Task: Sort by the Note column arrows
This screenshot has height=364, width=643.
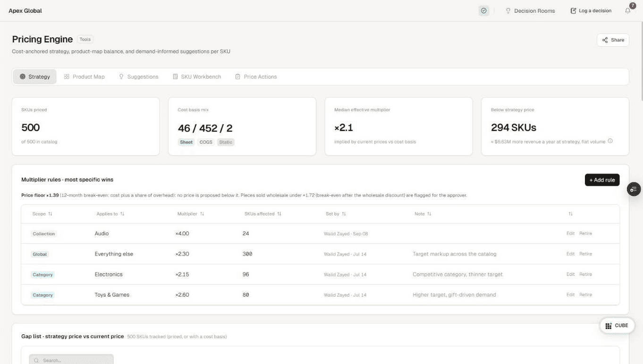Action: [429, 214]
